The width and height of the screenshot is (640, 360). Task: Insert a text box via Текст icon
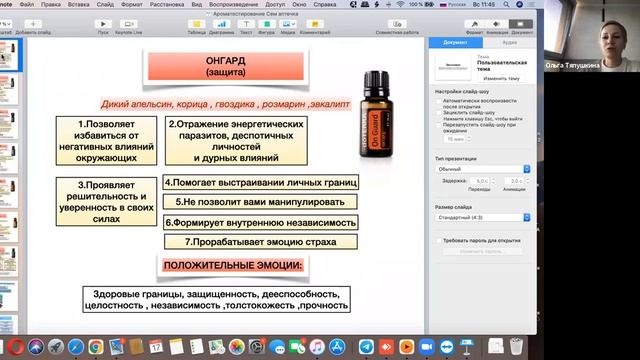point(246,24)
